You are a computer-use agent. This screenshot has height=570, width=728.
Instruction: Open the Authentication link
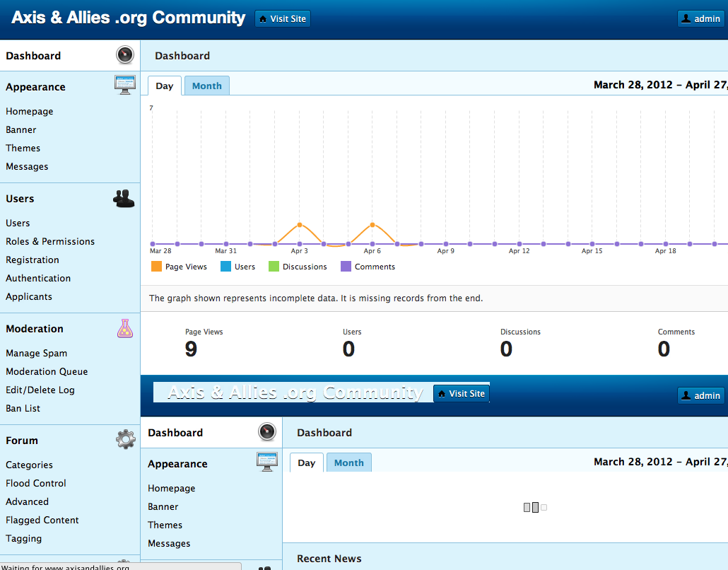click(x=38, y=278)
